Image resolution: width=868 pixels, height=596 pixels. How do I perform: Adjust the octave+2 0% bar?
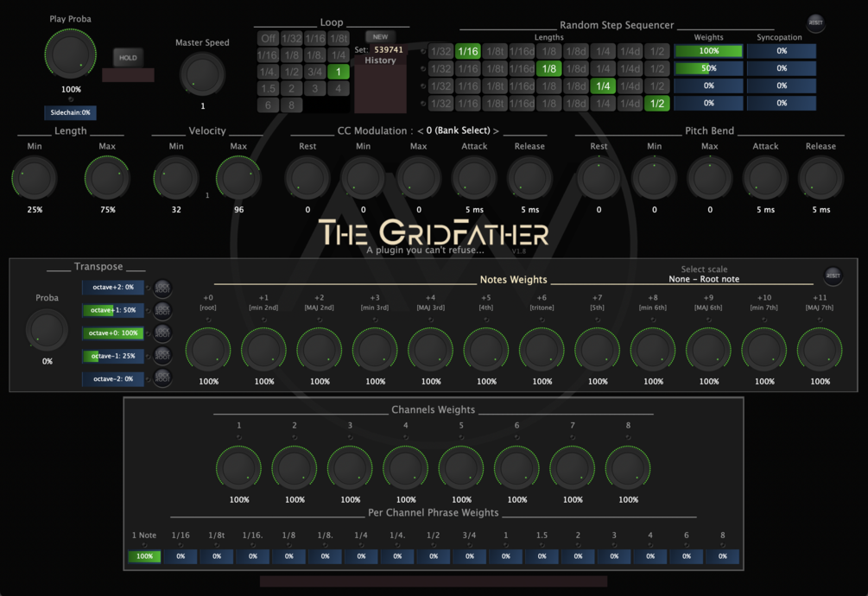tap(113, 288)
